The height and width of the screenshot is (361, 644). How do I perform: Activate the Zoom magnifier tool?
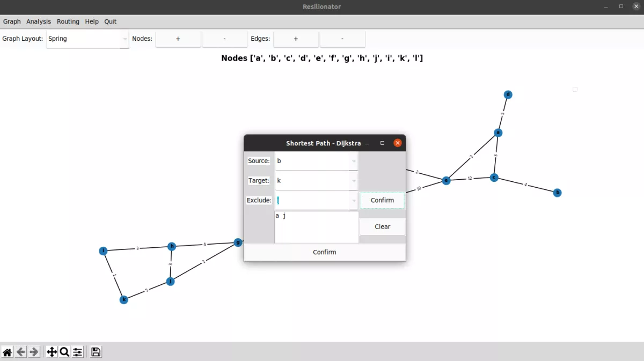coord(64,352)
